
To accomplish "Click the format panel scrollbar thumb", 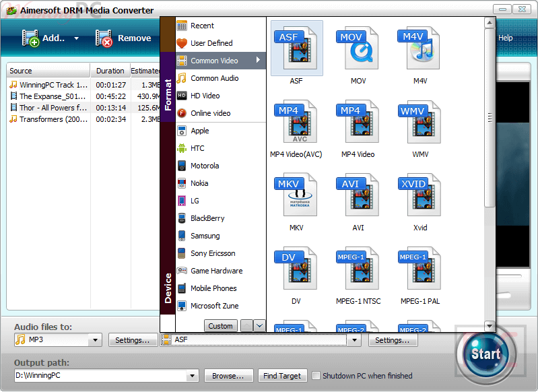I will click(490, 118).
